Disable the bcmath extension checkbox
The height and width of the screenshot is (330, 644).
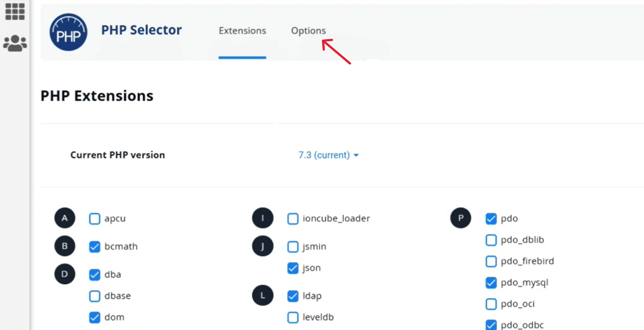pos(95,247)
